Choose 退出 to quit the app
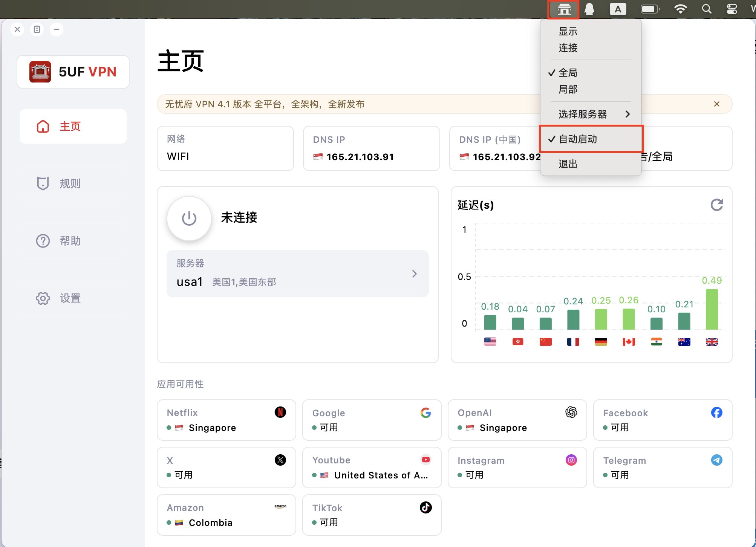 pos(568,164)
